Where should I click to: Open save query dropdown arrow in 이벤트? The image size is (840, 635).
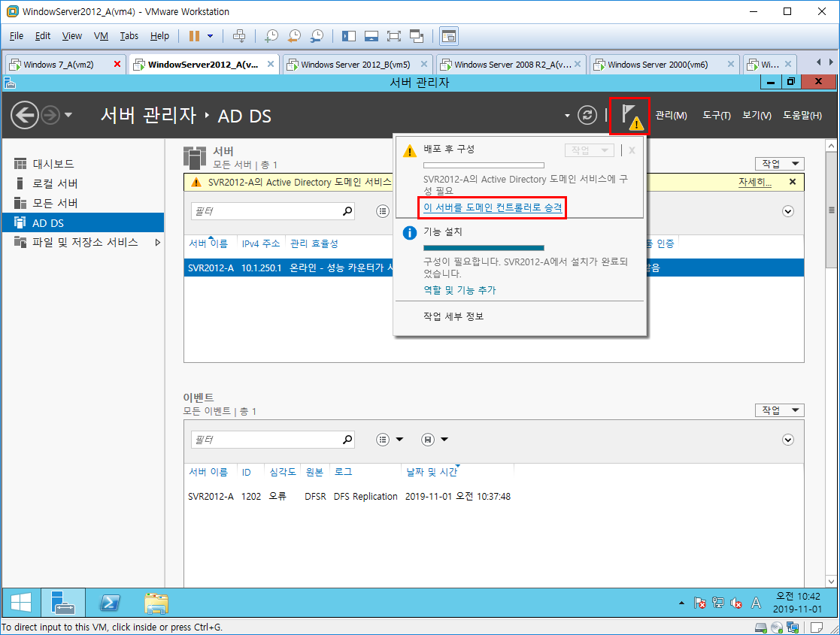tap(444, 440)
